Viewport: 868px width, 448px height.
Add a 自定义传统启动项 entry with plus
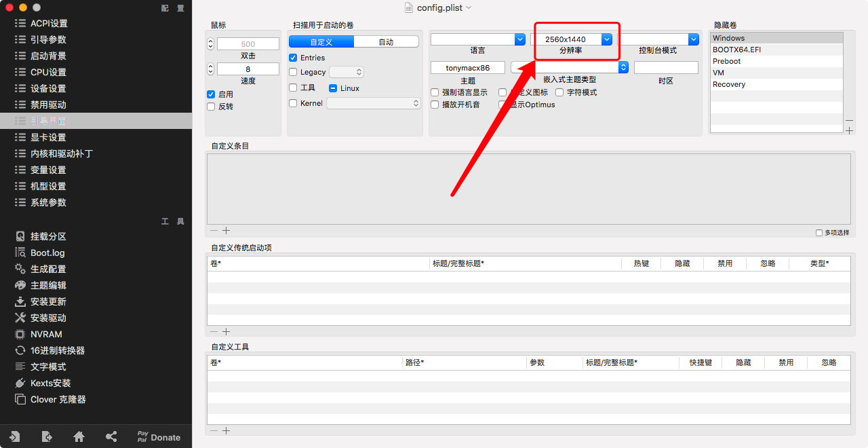coord(226,332)
